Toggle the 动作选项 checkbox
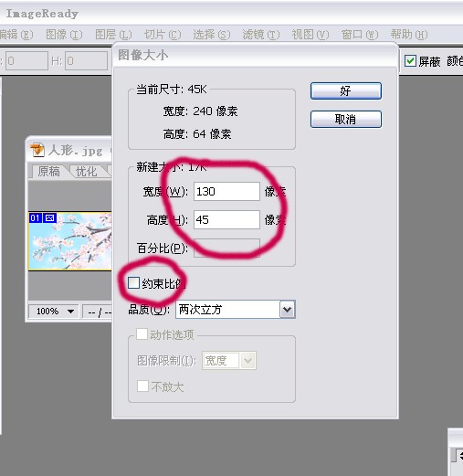 point(142,334)
